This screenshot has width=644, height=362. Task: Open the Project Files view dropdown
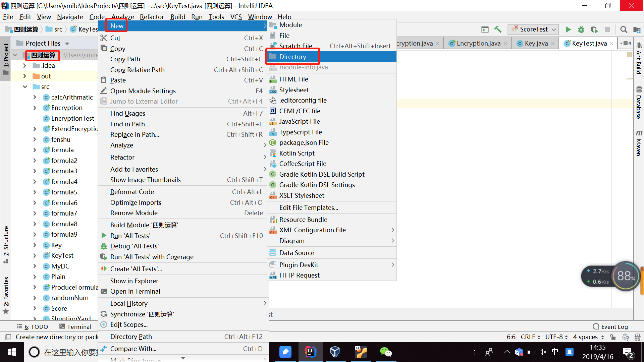tap(67, 44)
